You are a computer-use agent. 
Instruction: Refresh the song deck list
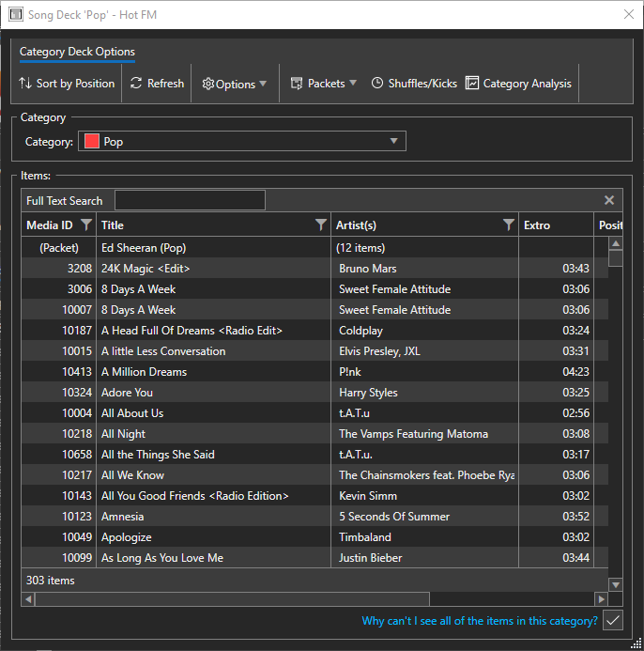(156, 84)
